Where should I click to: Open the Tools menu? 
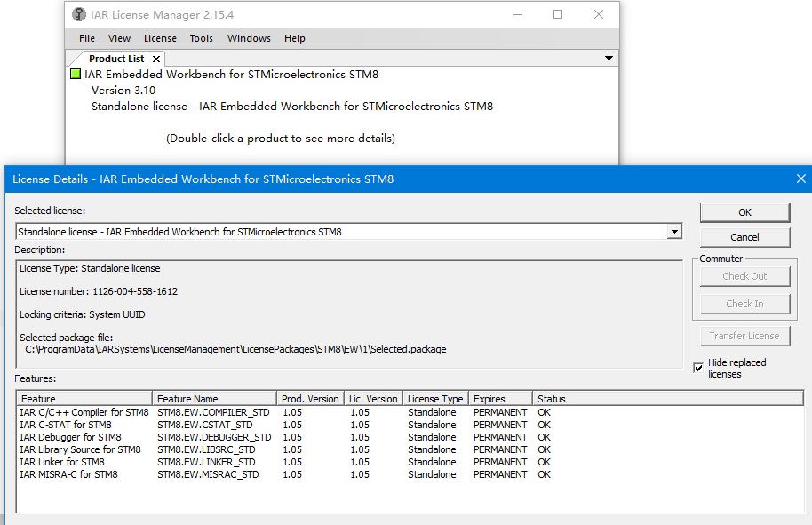pos(201,38)
